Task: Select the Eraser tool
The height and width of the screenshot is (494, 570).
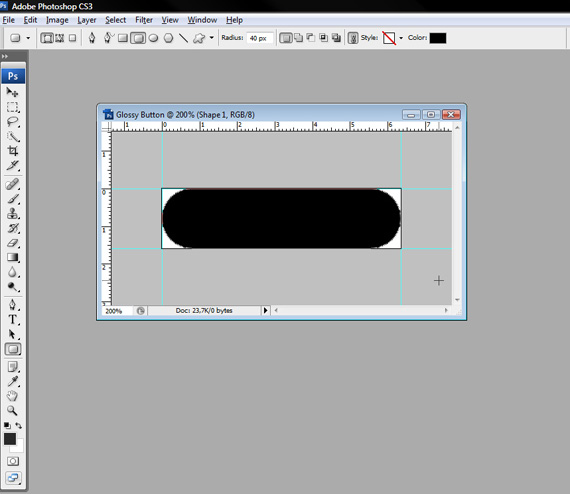Action: coord(13,243)
